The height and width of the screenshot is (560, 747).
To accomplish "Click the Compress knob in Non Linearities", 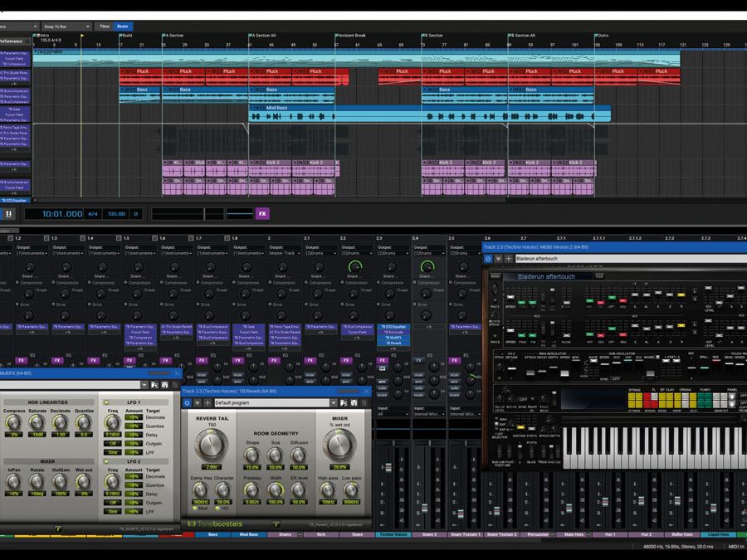I will click(x=12, y=421).
